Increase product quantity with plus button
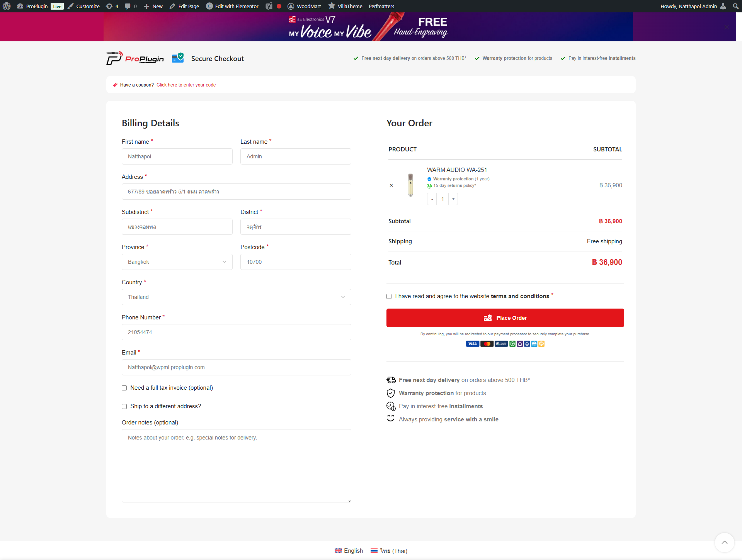Screen dimensions: 742x560 [x=453, y=199]
